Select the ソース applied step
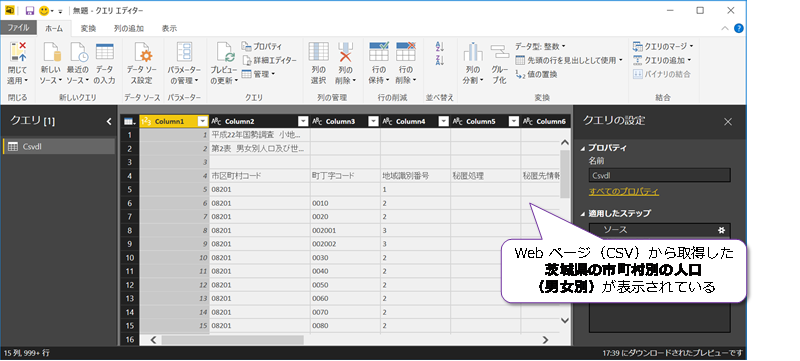The height and width of the screenshot is (361, 800). [660, 230]
